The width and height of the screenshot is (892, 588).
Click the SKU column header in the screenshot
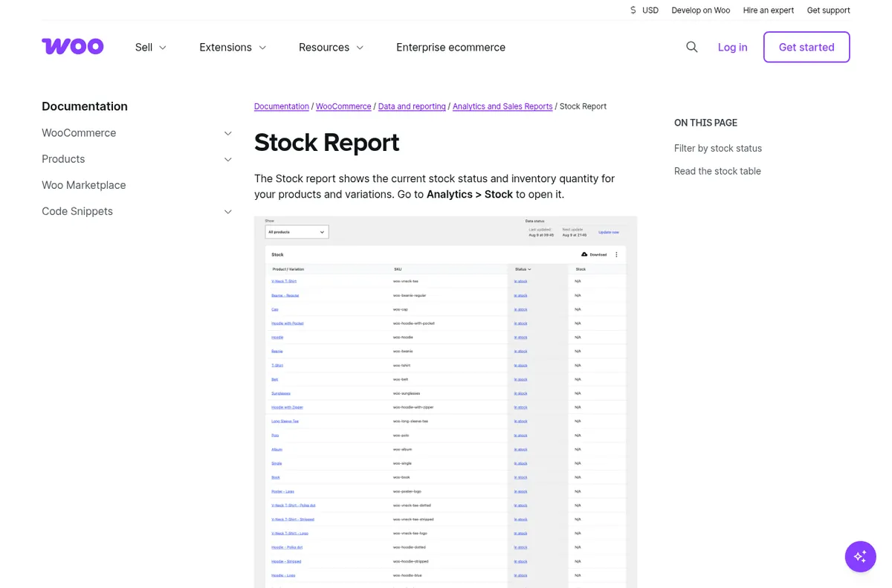[x=398, y=269]
